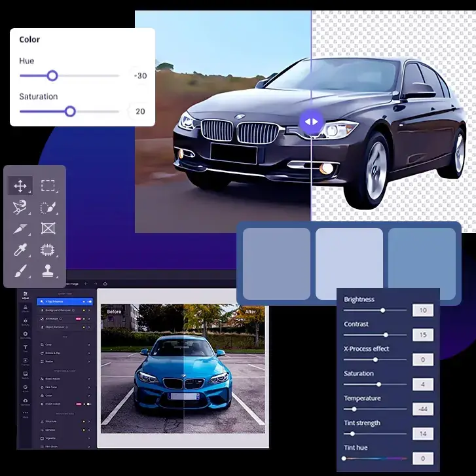Choose the Frame tool with crossed box
This screenshot has width=476, height=476.
pyautogui.click(x=48, y=229)
